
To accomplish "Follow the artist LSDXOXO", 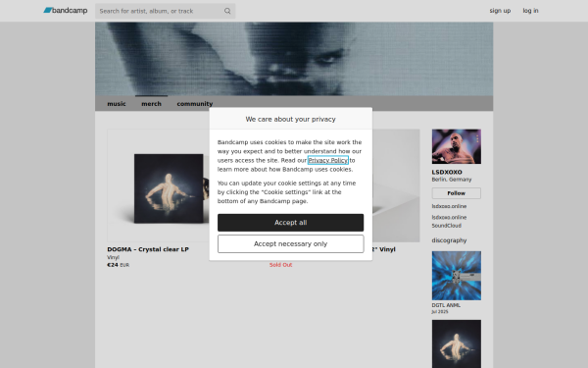I will 457,193.
